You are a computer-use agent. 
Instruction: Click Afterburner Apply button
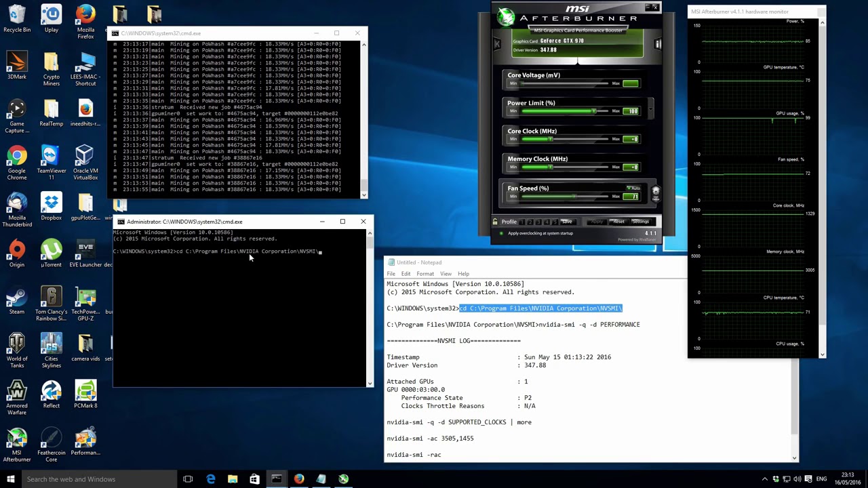(x=597, y=222)
